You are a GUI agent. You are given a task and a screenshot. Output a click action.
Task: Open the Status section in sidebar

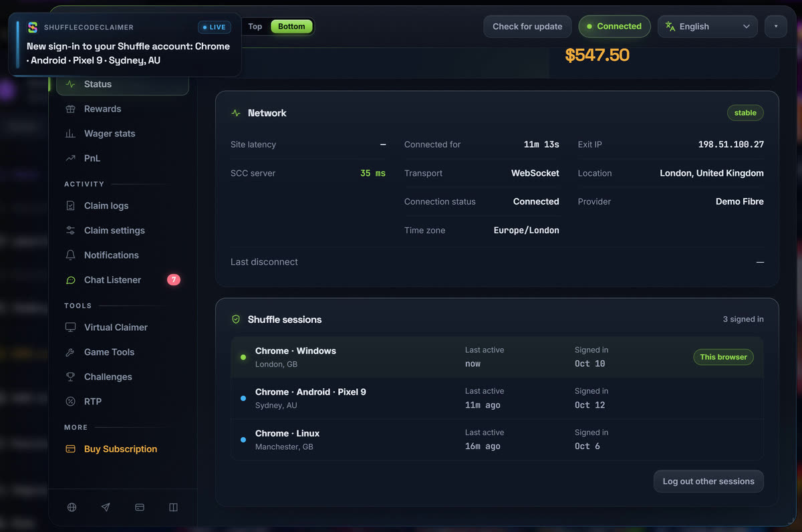[122, 84]
